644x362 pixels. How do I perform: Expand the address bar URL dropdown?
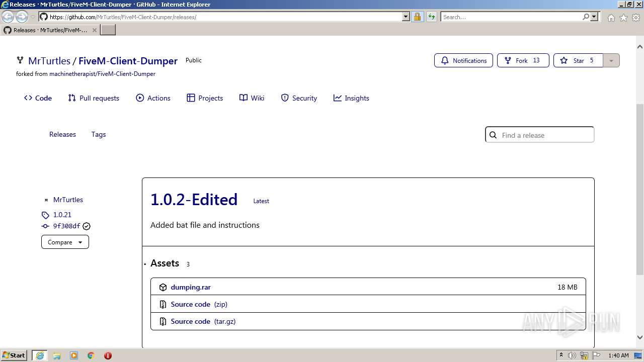tap(406, 17)
